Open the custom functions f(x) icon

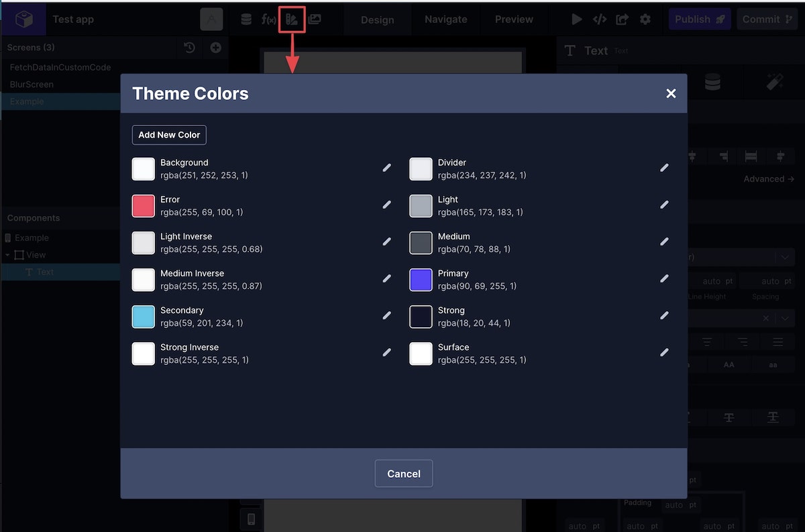(268, 19)
